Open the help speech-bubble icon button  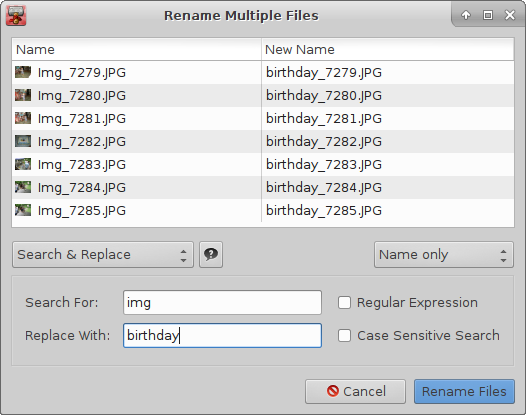[x=211, y=255]
